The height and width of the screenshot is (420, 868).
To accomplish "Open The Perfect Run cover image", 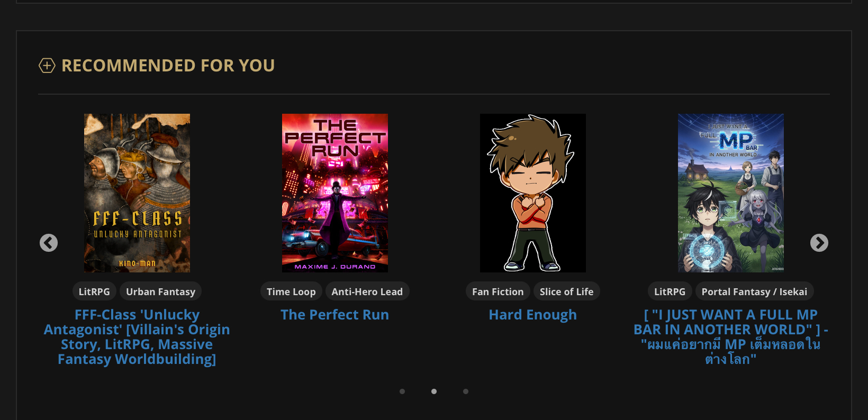I will pos(335,193).
